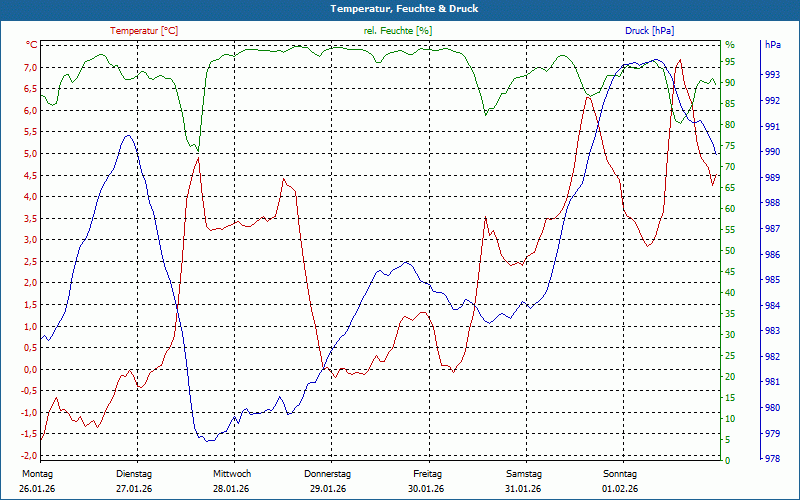This screenshot has width=800, height=500.
Task: Click the '10' humidity axis tick
Action: [x=731, y=419]
